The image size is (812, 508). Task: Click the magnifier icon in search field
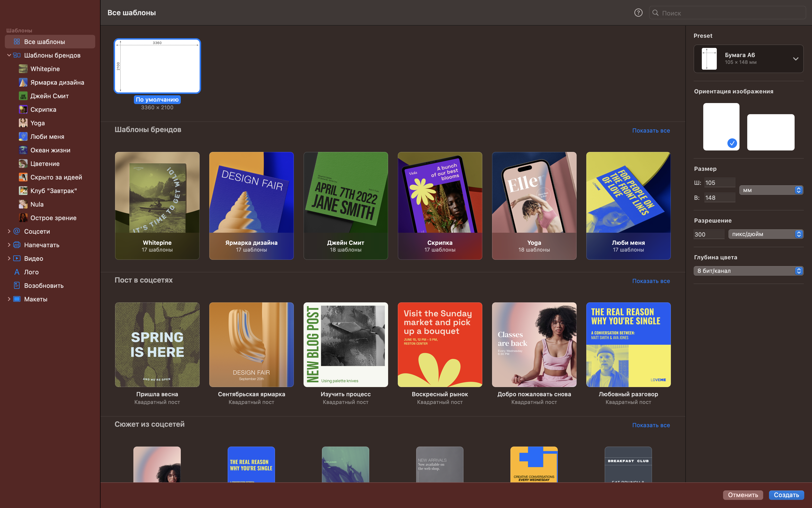coord(655,13)
